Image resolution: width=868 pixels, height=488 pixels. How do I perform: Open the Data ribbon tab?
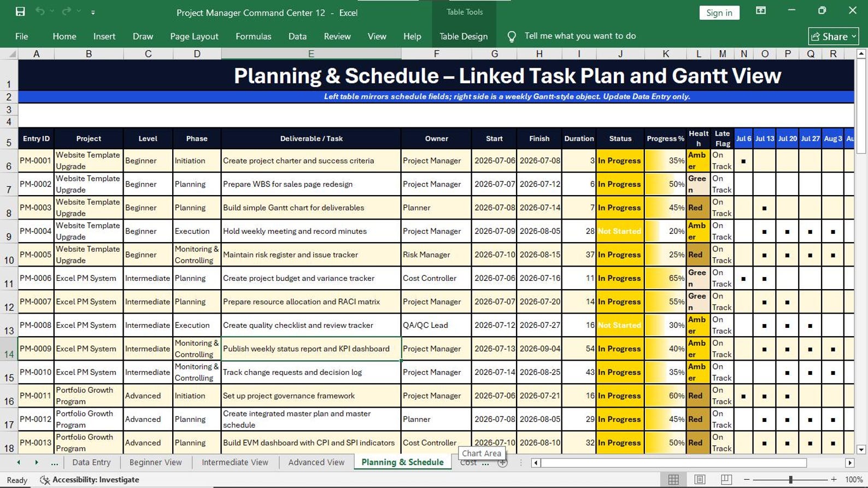click(x=297, y=36)
